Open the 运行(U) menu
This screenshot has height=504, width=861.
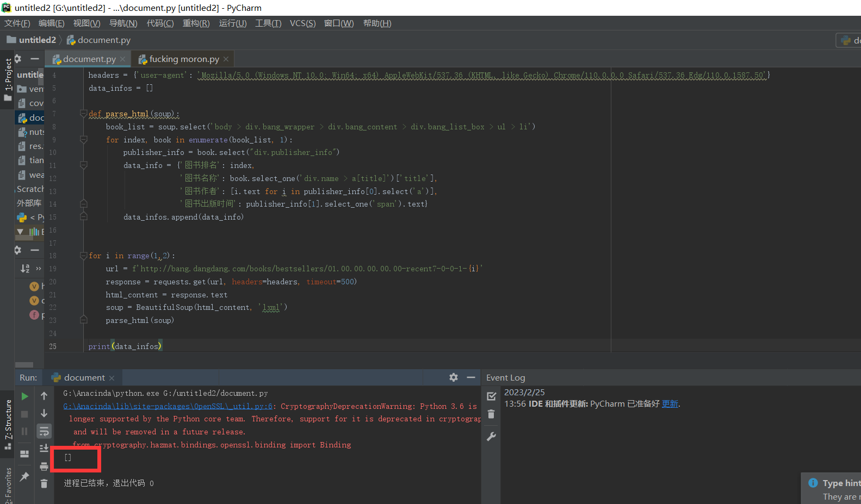click(233, 23)
